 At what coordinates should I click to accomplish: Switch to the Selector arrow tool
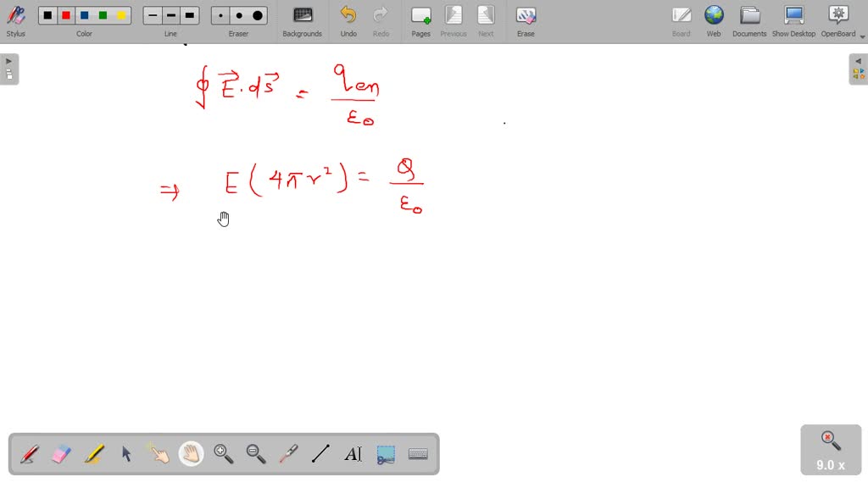click(125, 453)
